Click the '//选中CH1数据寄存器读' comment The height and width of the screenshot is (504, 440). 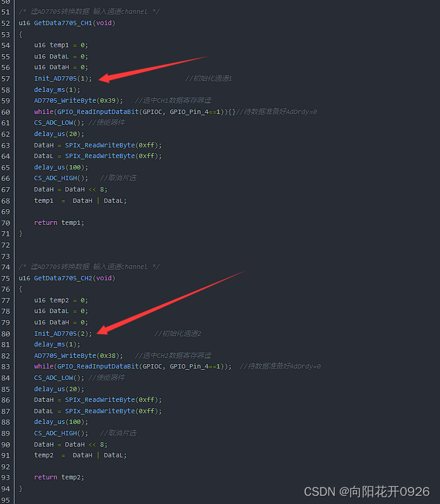173,101
